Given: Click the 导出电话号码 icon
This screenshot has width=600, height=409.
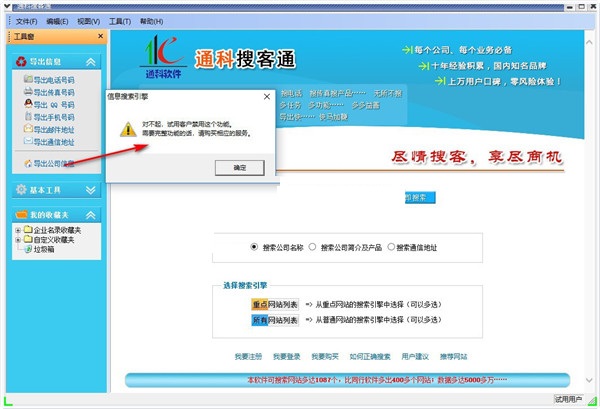Looking at the screenshot, I should (28, 79).
